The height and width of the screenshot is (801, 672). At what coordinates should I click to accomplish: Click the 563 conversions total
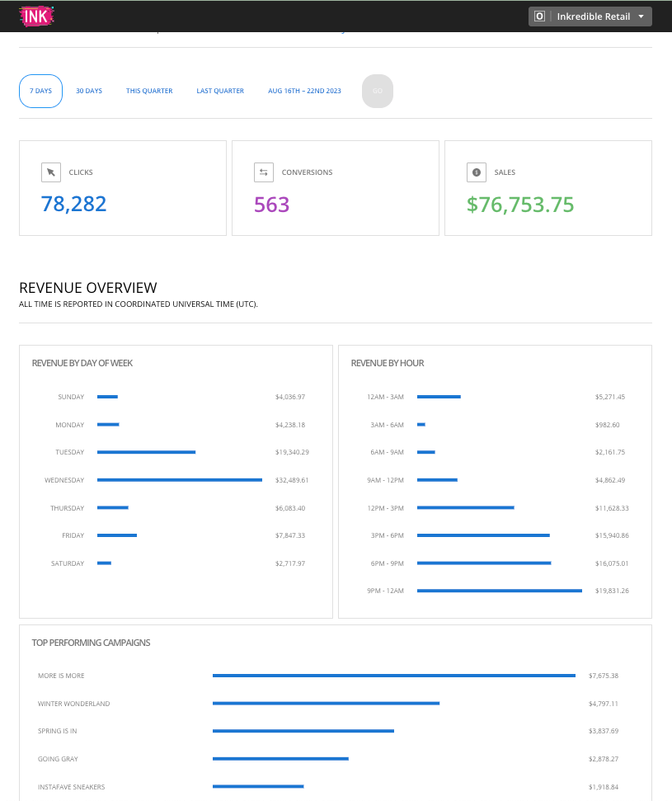pos(272,205)
